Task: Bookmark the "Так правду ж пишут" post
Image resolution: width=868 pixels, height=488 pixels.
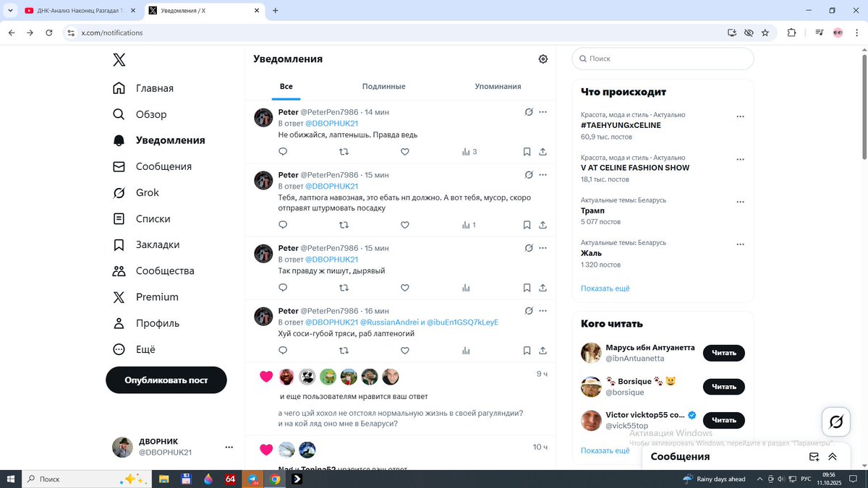Action: pyautogui.click(x=527, y=288)
